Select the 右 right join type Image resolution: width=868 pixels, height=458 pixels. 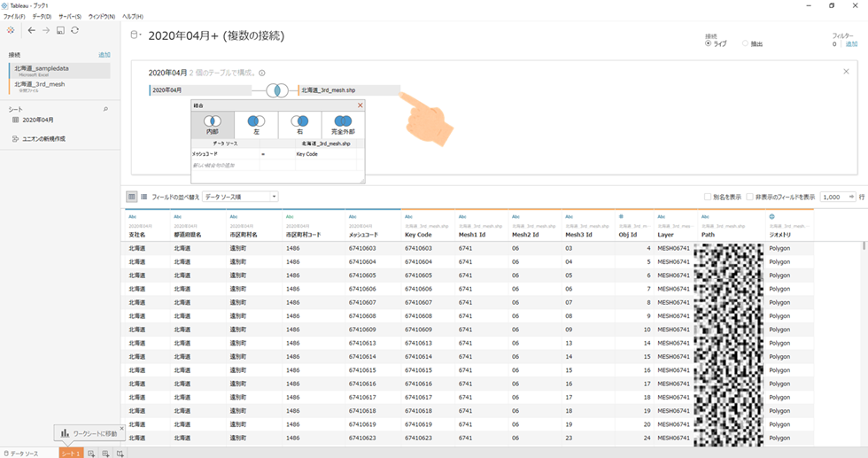pyautogui.click(x=299, y=125)
